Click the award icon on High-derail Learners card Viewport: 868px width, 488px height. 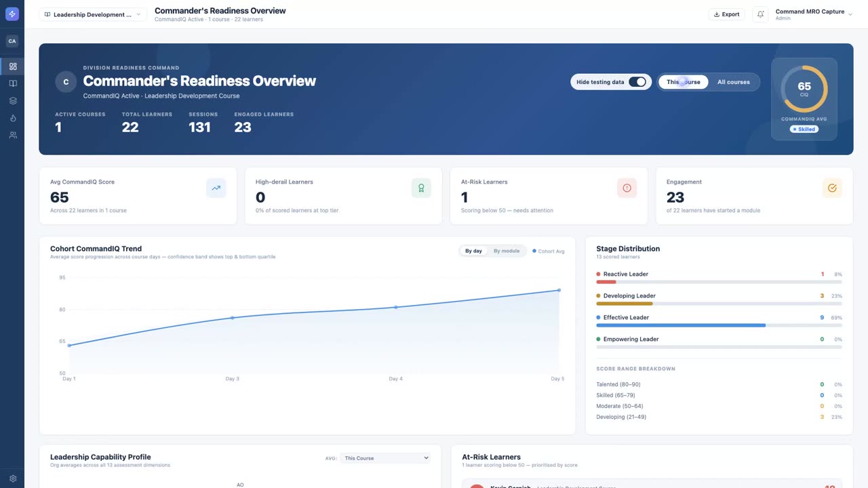(421, 188)
